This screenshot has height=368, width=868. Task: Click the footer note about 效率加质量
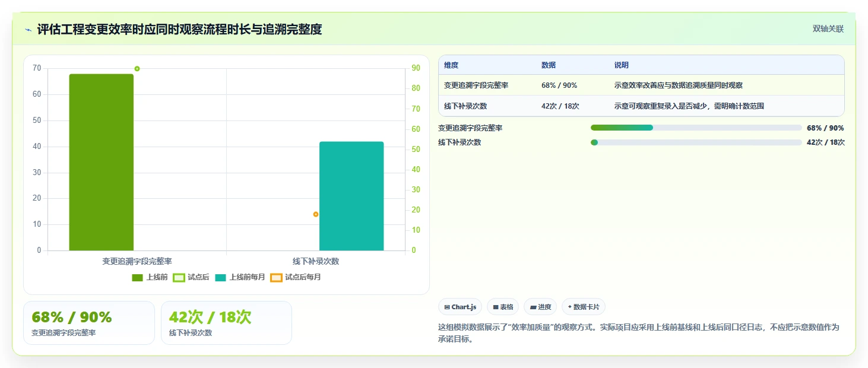pos(638,334)
